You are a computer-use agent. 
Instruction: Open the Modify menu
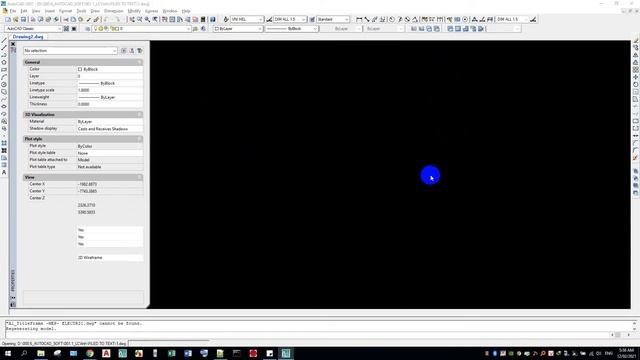pyautogui.click(x=134, y=11)
